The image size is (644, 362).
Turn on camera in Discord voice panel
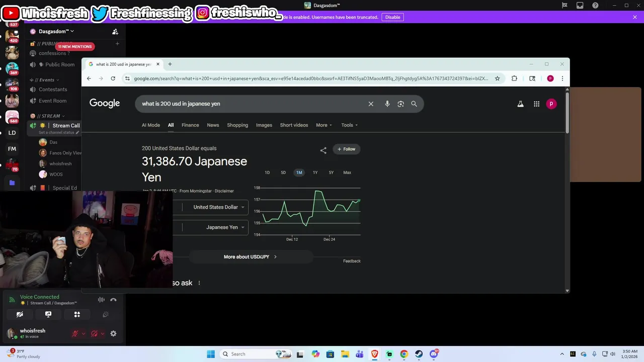pyautogui.click(x=20, y=314)
